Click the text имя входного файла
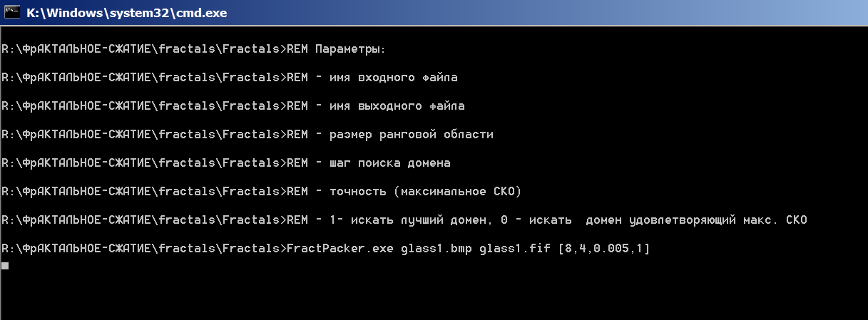Viewport: 868px width, 320px height. (x=393, y=78)
